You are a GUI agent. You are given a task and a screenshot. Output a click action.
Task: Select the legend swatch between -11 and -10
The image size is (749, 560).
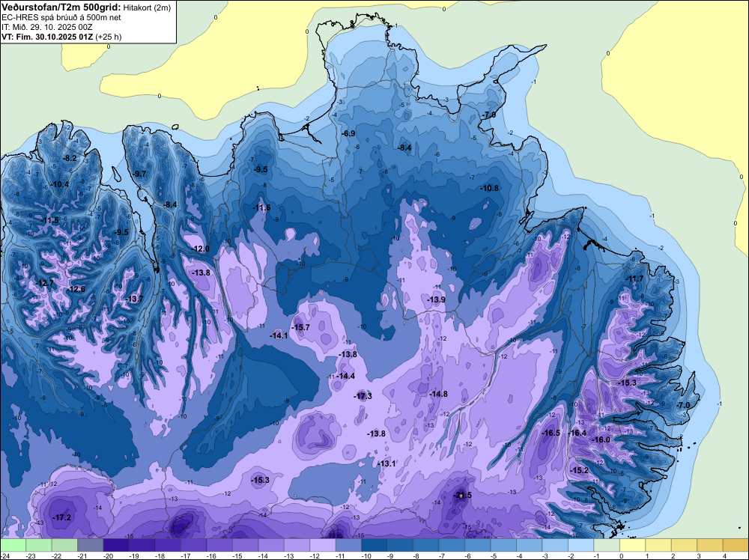[348, 545]
